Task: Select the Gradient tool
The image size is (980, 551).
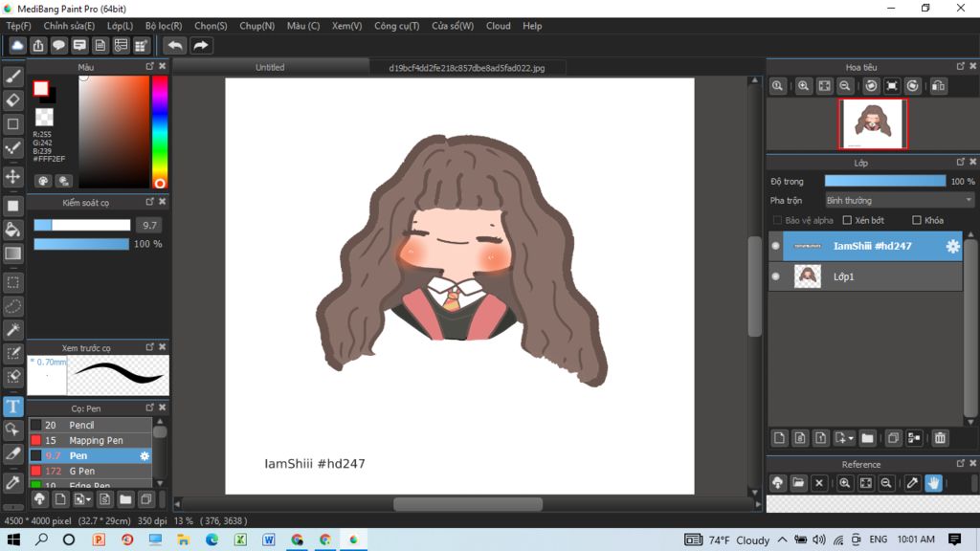Action: click(13, 253)
